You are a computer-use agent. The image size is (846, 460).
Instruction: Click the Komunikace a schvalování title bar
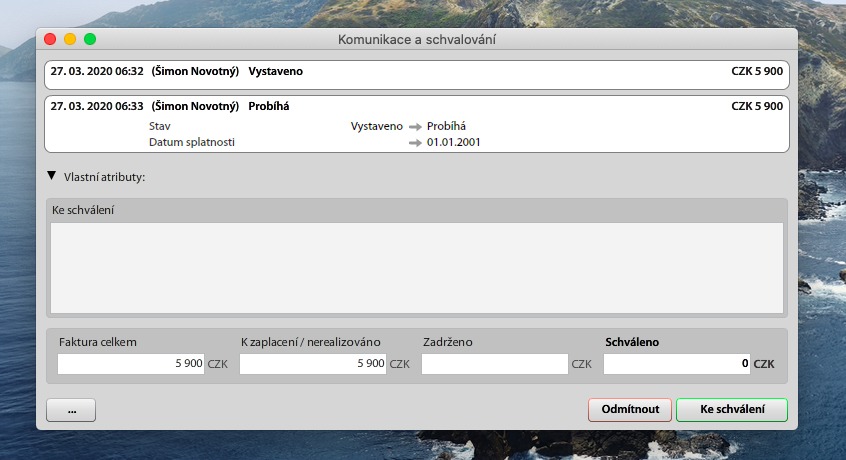(418, 39)
